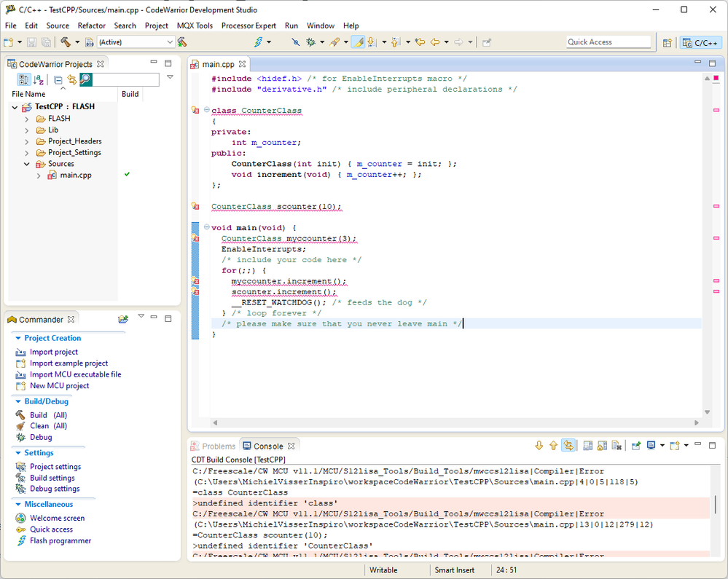Image resolution: width=728 pixels, height=579 pixels.
Task: Open Flash programmer from Commander
Action: [x=60, y=540]
